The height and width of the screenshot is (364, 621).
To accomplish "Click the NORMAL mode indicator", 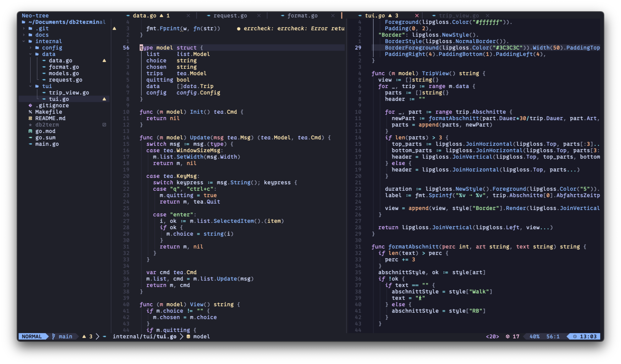I will (x=32, y=337).
